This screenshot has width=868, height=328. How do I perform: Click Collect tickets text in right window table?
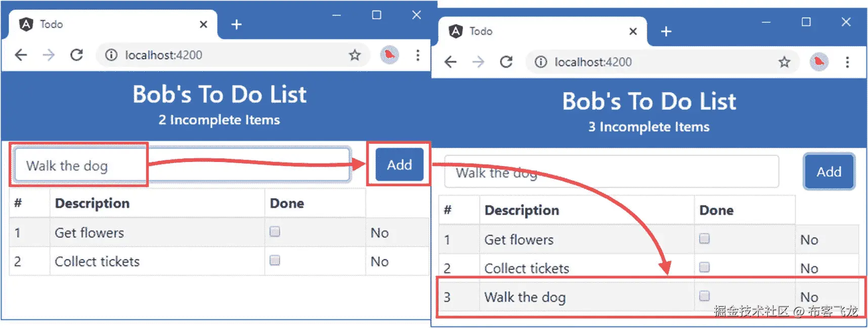[x=527, y=268]
